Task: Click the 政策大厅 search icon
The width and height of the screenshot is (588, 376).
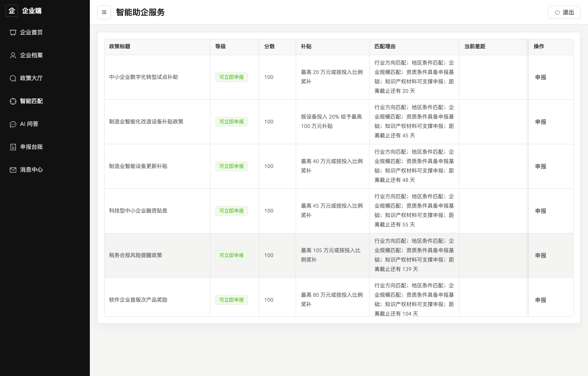Action: point(13,78)
